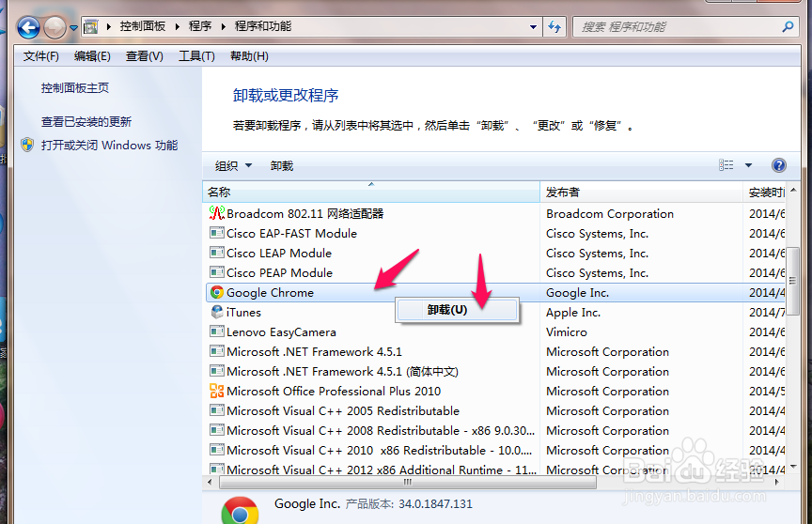Select Microsoft Office Professional Plus 2010
Viewport: 812px width, 524px height.
334,392
